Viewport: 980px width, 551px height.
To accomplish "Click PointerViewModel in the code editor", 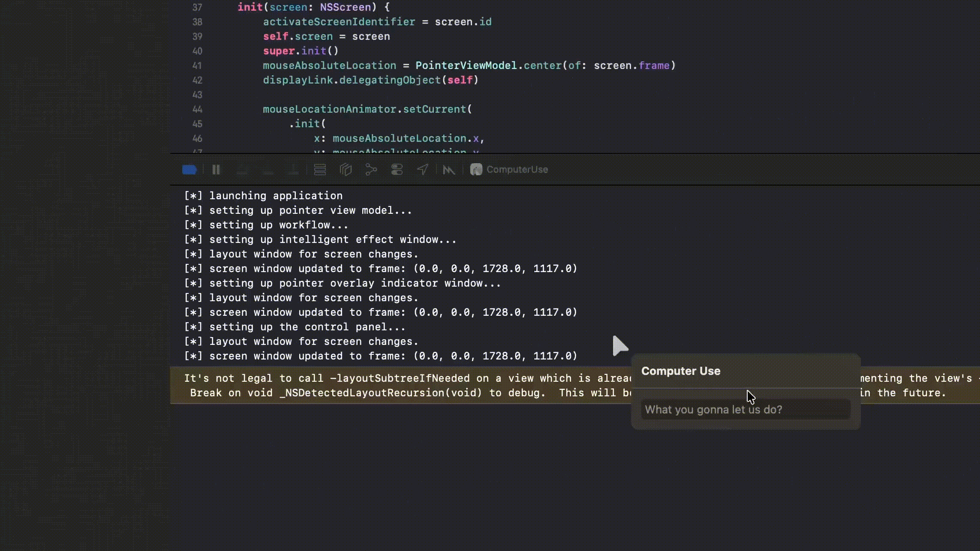I will tap(466, 66).
